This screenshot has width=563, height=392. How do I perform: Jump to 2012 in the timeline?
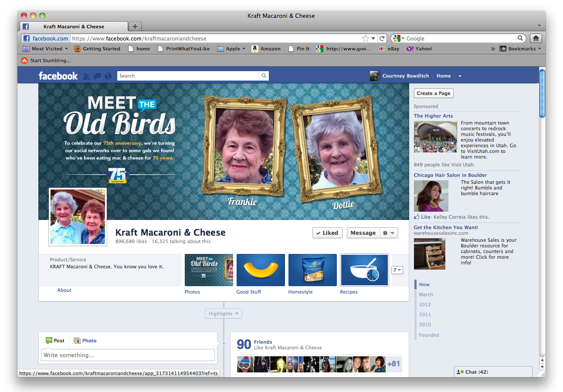[x=425, y=304]
